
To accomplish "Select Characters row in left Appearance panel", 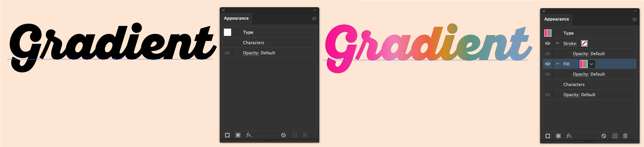I will coord(269,43).
